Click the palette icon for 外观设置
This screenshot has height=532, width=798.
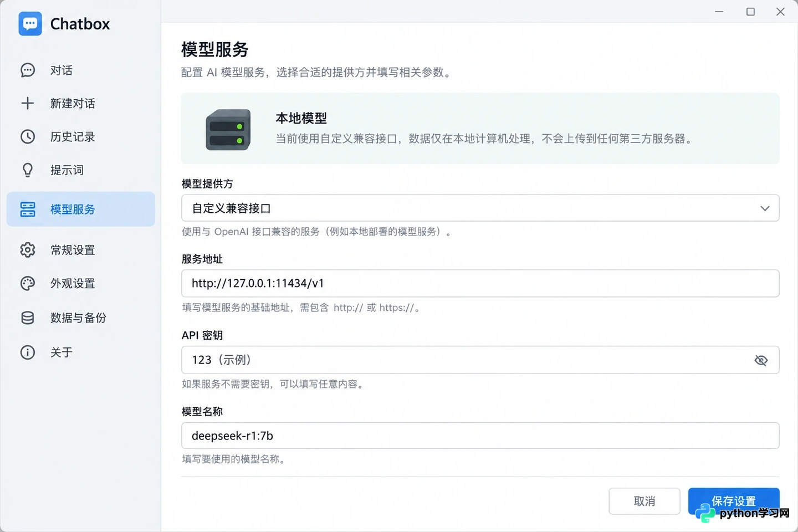point(28,283)
